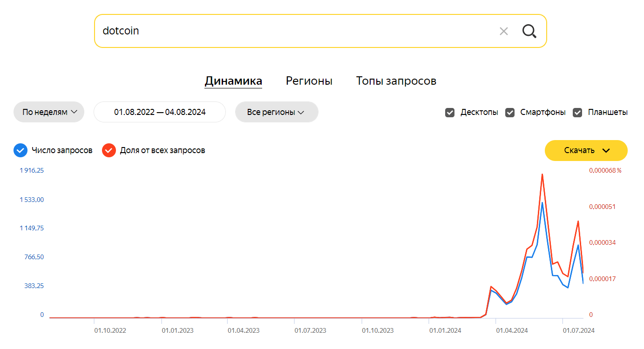Uncheck the Смартфоны checkbox
This screenshot has height=349, width=644.
(510, 112)
